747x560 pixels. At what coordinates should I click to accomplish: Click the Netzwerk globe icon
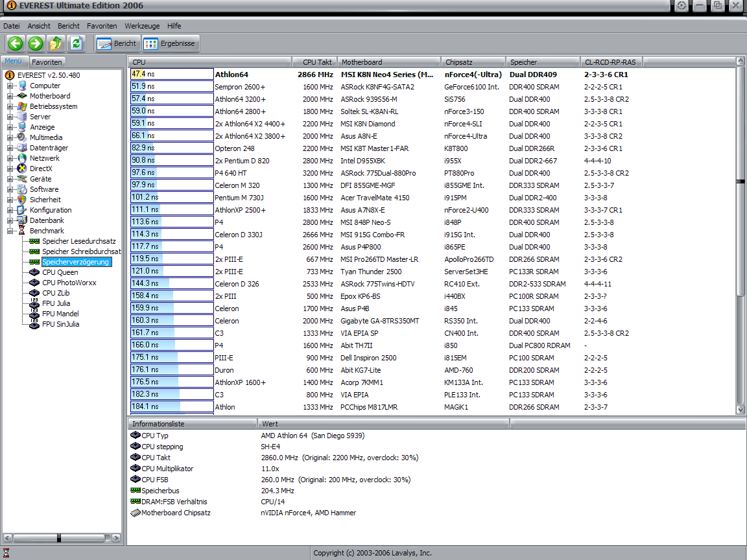coord(22,159)
